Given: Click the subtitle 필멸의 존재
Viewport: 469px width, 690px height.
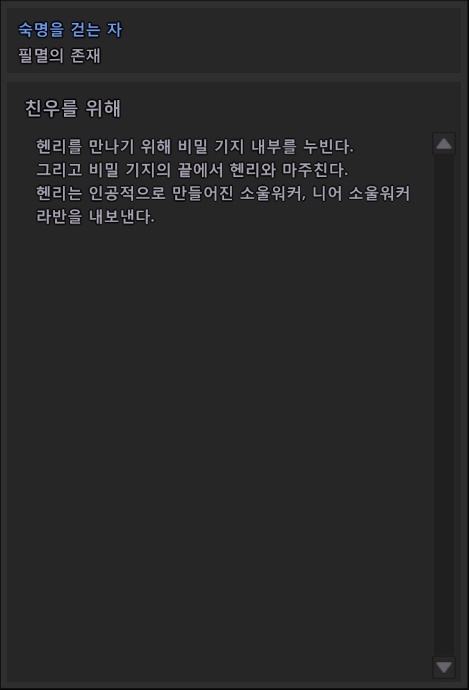Looking at the screenshot, I should (x=59, y=55).
